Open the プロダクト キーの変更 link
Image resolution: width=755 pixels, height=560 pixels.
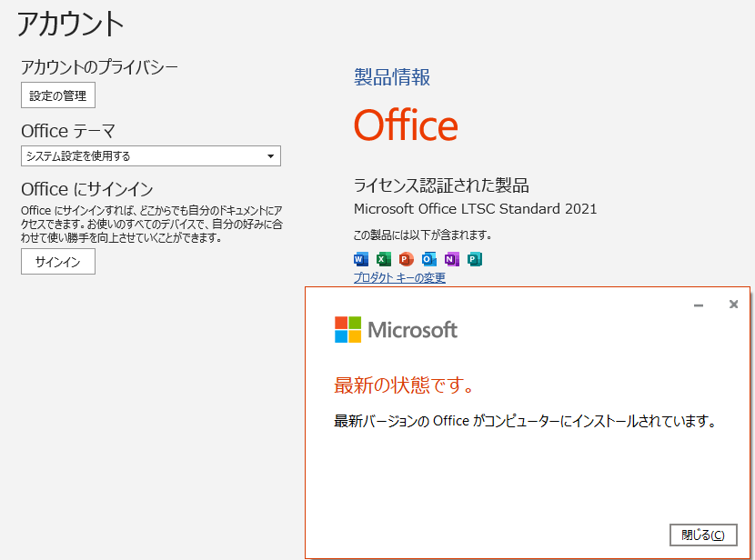(399, 277)
